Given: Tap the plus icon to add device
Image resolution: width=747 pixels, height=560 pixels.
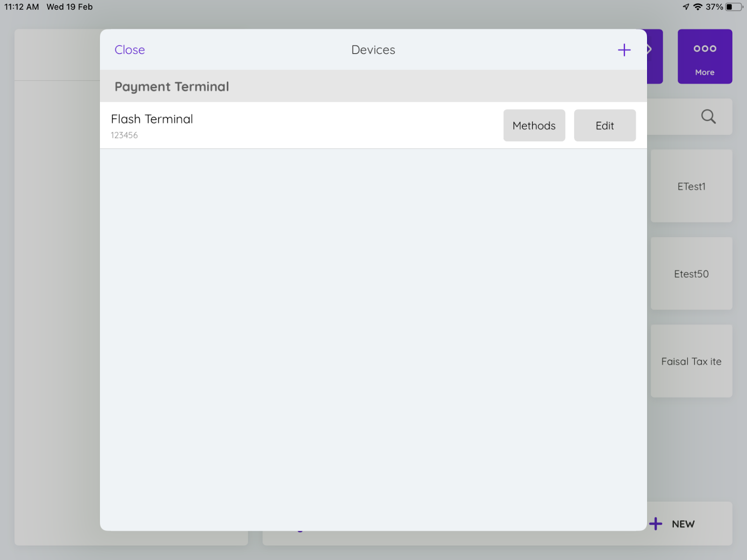Looking at the screenshot, I should coord(624,50).
